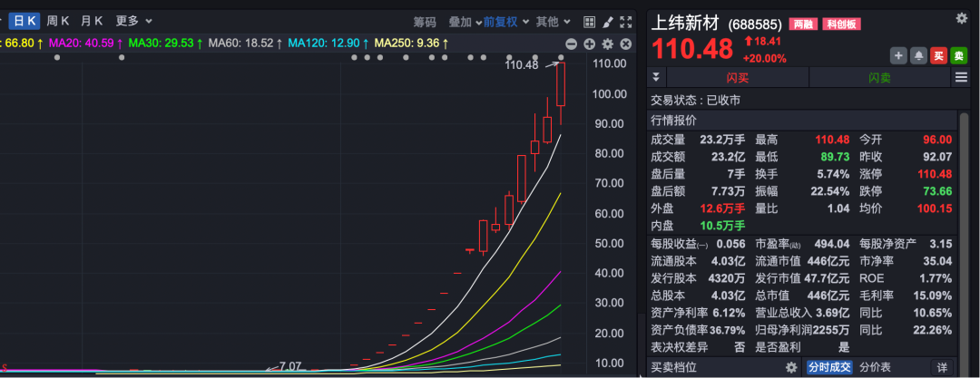980x378 pixels.
Task: Open the 叠加 overlay dropdown
Action: click(465, 22)
